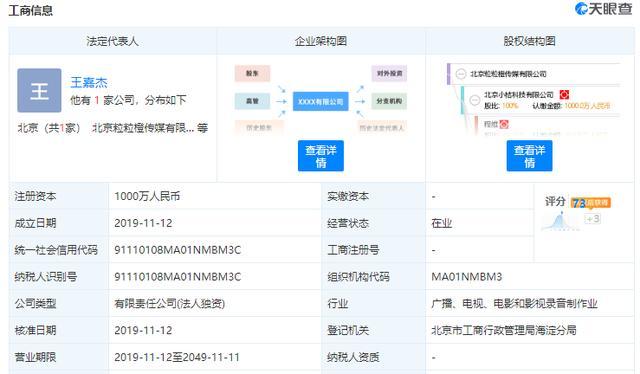
Task: View details of 企业架构图
Action: coord(321,156)
